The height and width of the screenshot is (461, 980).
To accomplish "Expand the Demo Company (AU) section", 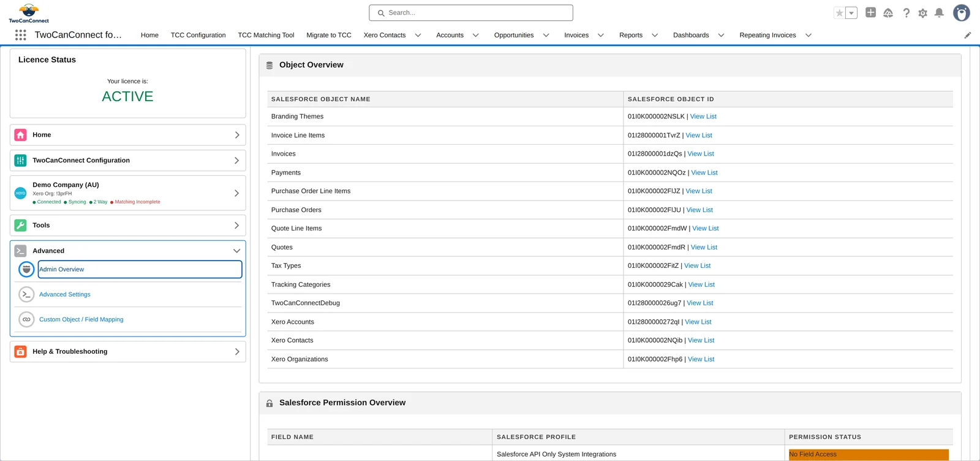I will [x=237, y=193].
